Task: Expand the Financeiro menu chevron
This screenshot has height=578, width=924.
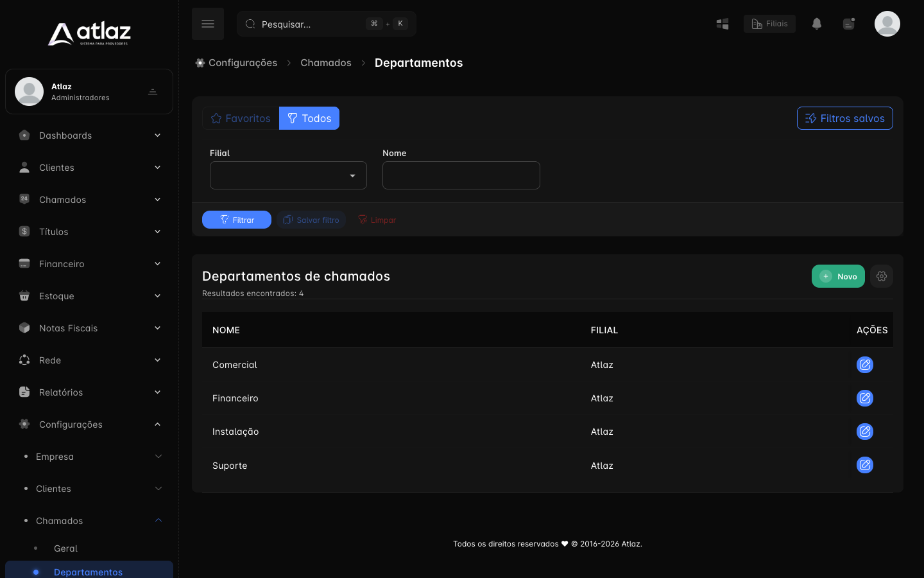Action: pyautogui.click(x=157, y=264)
